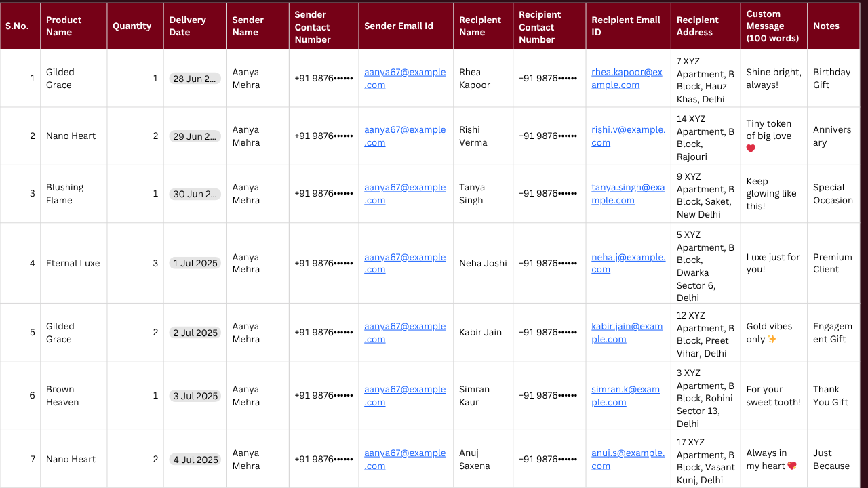868x488 pixels.
Task: Select the 'Gold vibes only' message cell
Action: pyautogui.click(x=774, y=332)
